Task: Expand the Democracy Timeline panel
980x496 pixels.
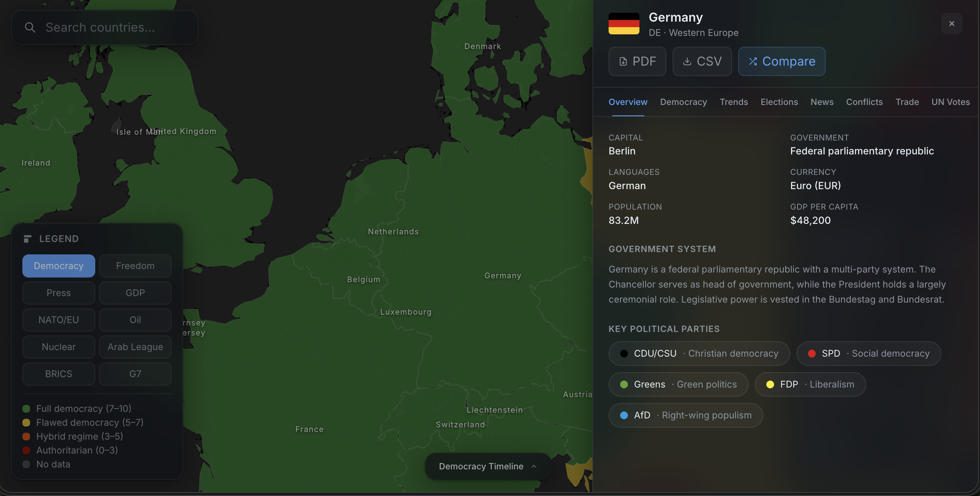Action: click(481, 466)
